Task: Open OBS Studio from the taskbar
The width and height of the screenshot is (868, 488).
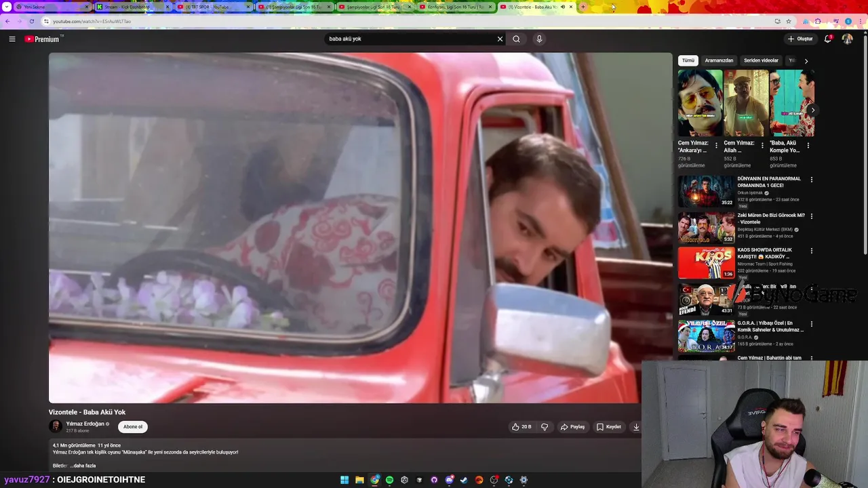Action: coord(494,480)
